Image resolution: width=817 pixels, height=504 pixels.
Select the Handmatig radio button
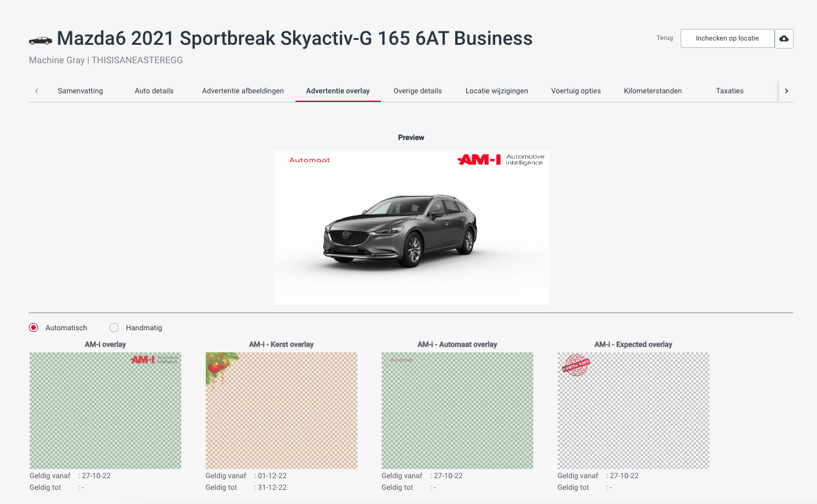pos(114,328)
